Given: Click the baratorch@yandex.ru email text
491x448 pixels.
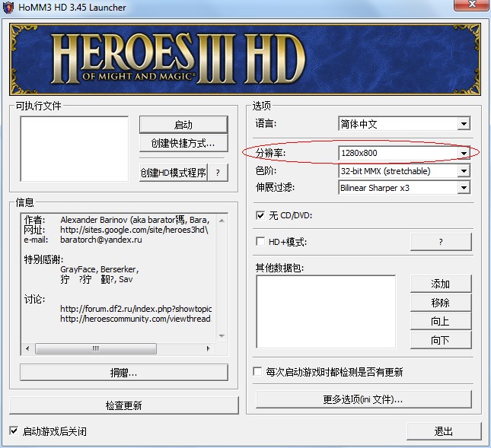Looking at the screenshot, I should [100, 240].
